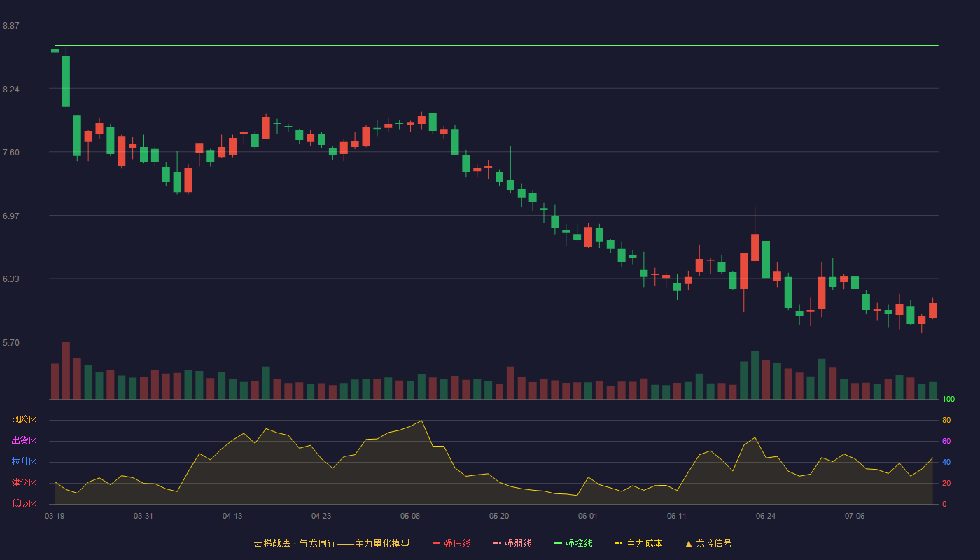Image resolution: width=980 pixels, height=560 pixels.
Task: Click the 80 indicator scale label
Action: pos(946,420)
